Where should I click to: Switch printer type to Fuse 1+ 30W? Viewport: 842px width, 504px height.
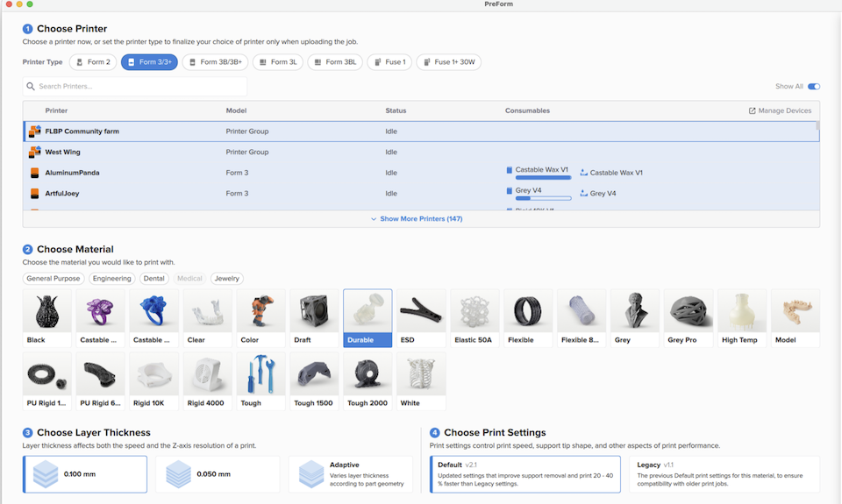(449, 61)
